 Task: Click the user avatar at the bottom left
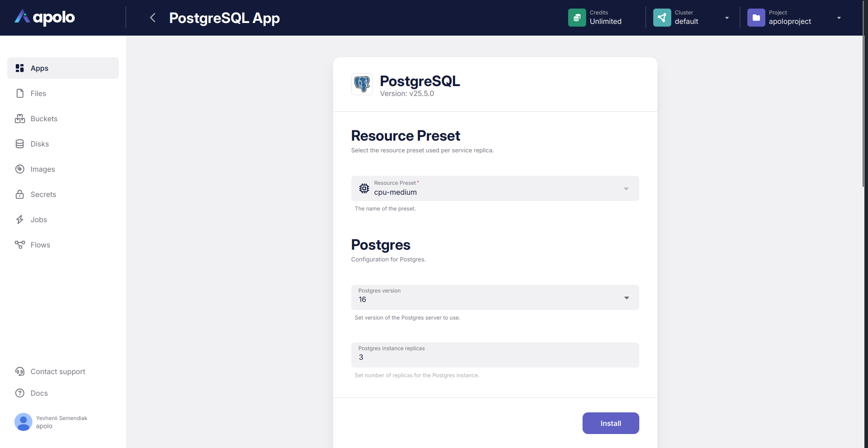(x=23, y=422)
